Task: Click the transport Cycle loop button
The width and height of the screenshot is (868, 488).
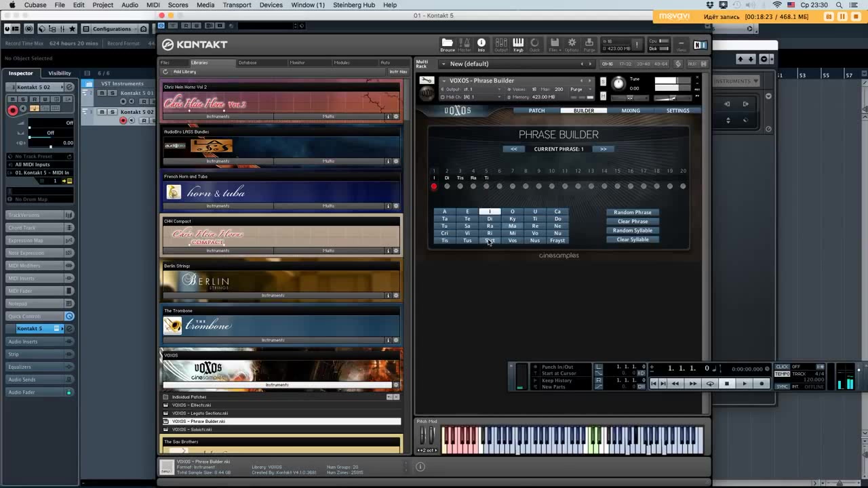Action: pyautogui.click(x=710, y=384)
